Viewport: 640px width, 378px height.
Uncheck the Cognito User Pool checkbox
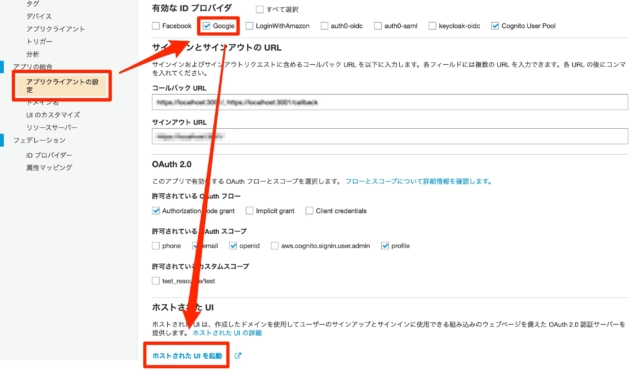[x=495, y=26]
